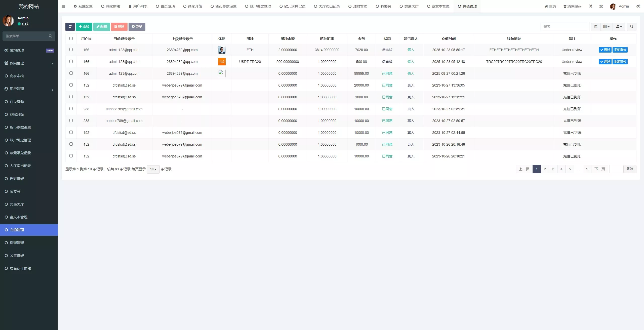The height and width of the screenshot is (330, 644).
Task: Open the column visibility grid dropdown
Action: coord(606,27)
